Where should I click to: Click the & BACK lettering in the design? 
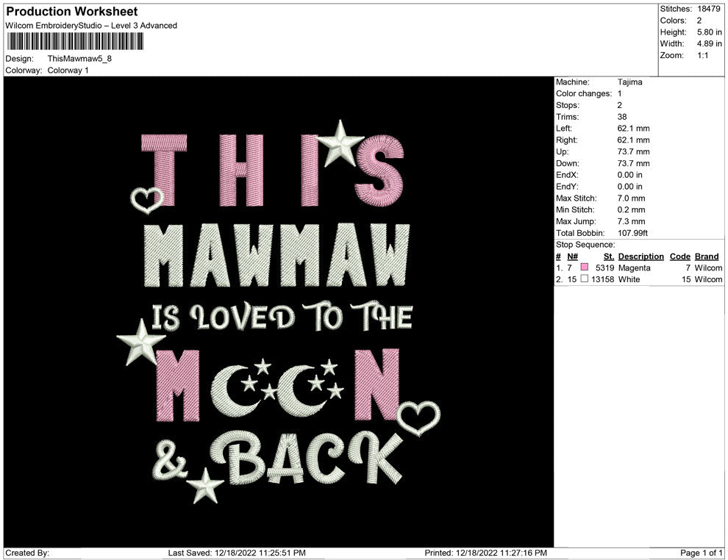278,459
